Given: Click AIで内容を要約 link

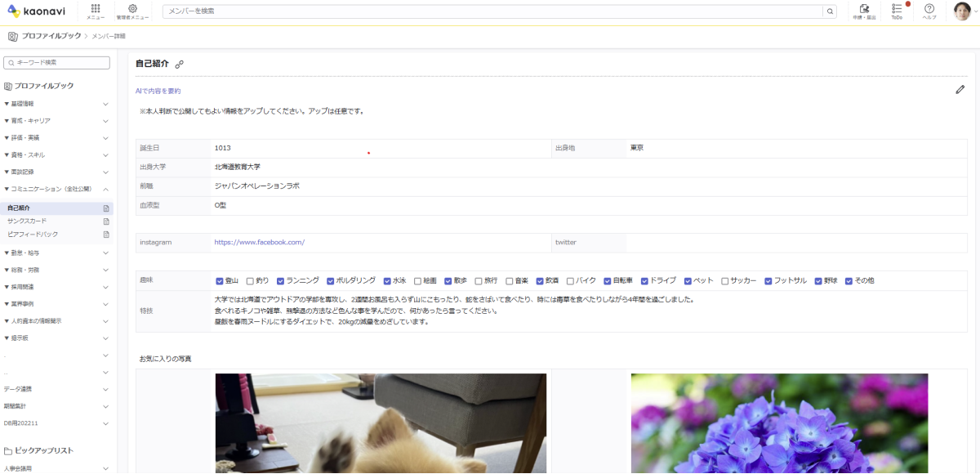Looking at the screenshot, I should 158,91.
